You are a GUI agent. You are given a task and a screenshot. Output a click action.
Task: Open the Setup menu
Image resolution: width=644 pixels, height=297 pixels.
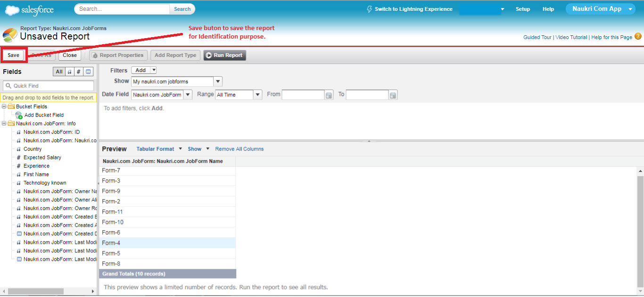coord(523,8)
